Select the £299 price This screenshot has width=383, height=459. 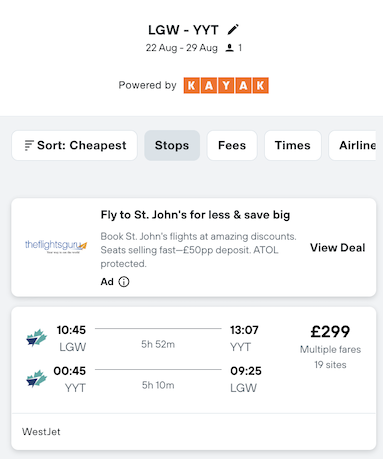pyautogui.click(x=330, y=332)
